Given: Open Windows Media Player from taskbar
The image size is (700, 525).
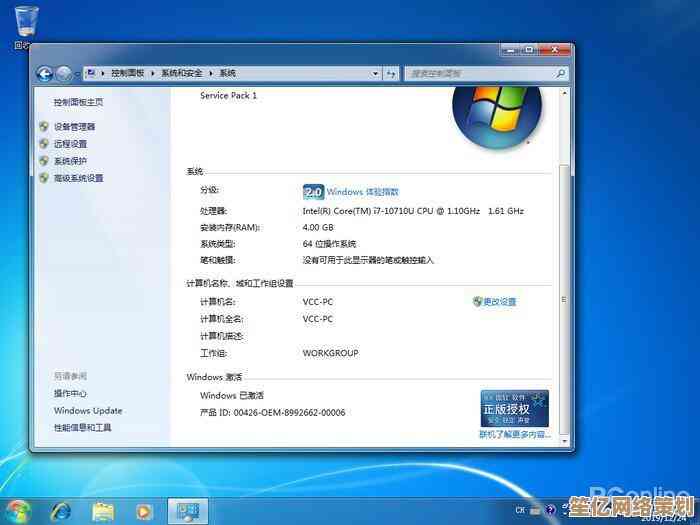Looking at the screenshot, I should click(x=143, y=511).
